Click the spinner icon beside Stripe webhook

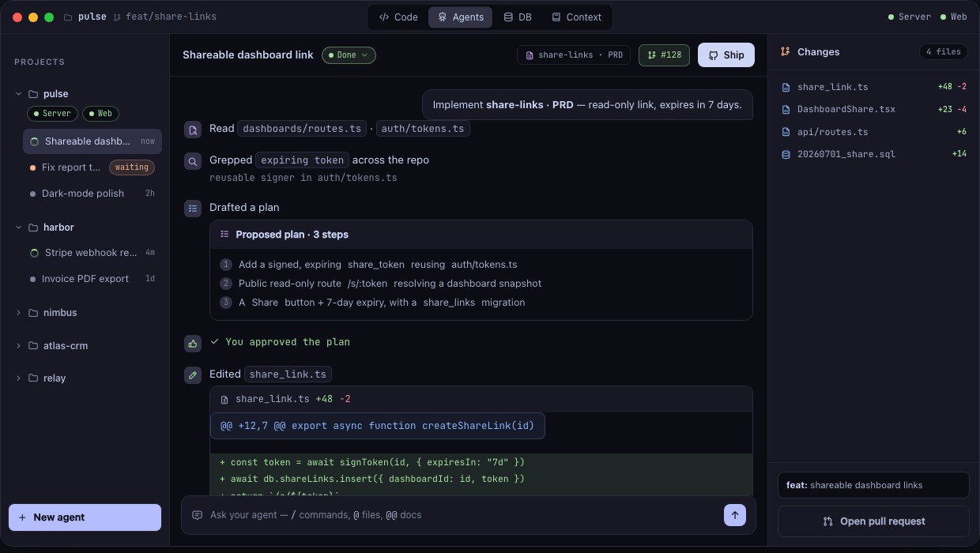click(x=34, y=254)
